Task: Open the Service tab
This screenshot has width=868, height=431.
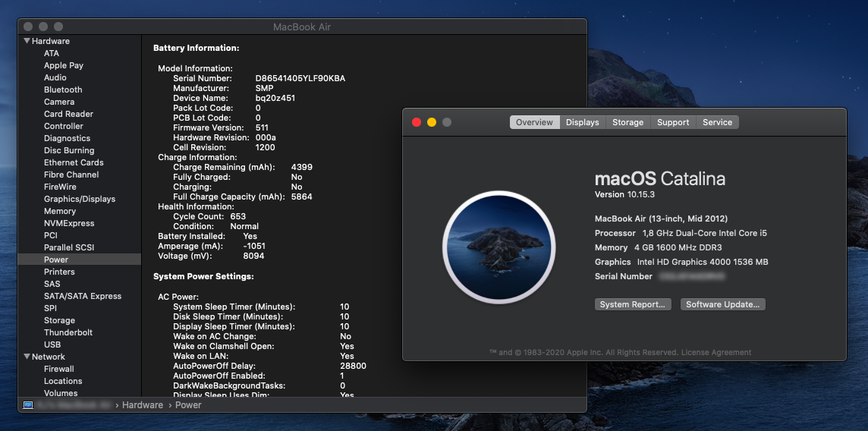Action: tap(718, 122)
